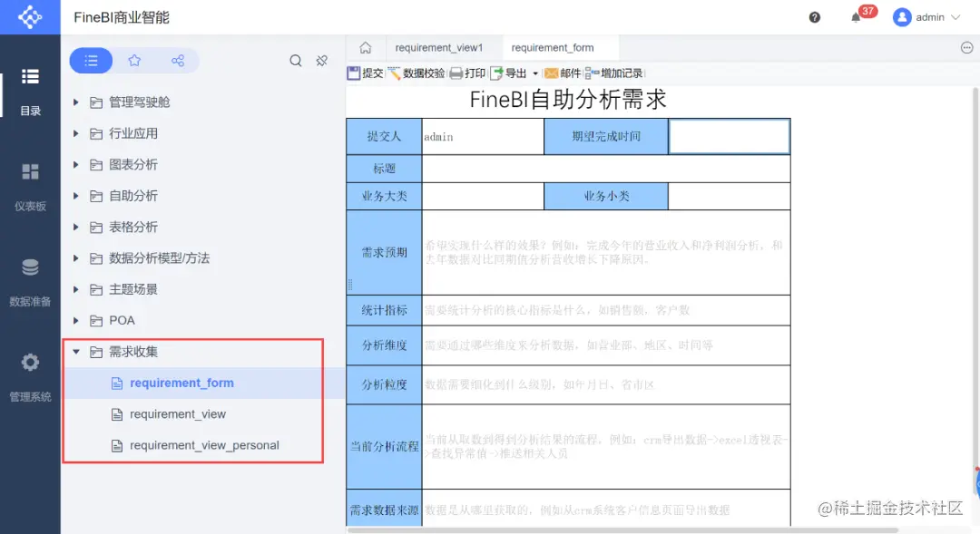Click the search magnifier above the directory tree
This screenshot has width=980, height=534.
coord(296,60)
